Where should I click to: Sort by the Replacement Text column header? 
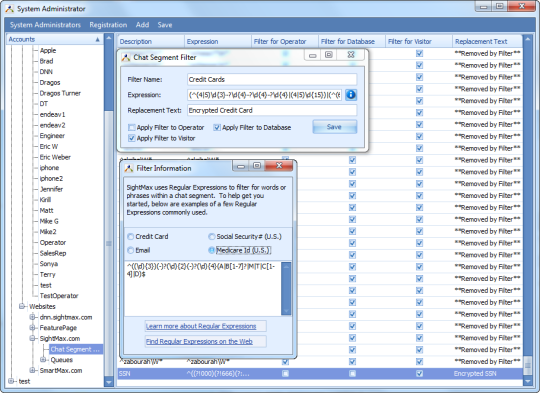click(487, 41)
